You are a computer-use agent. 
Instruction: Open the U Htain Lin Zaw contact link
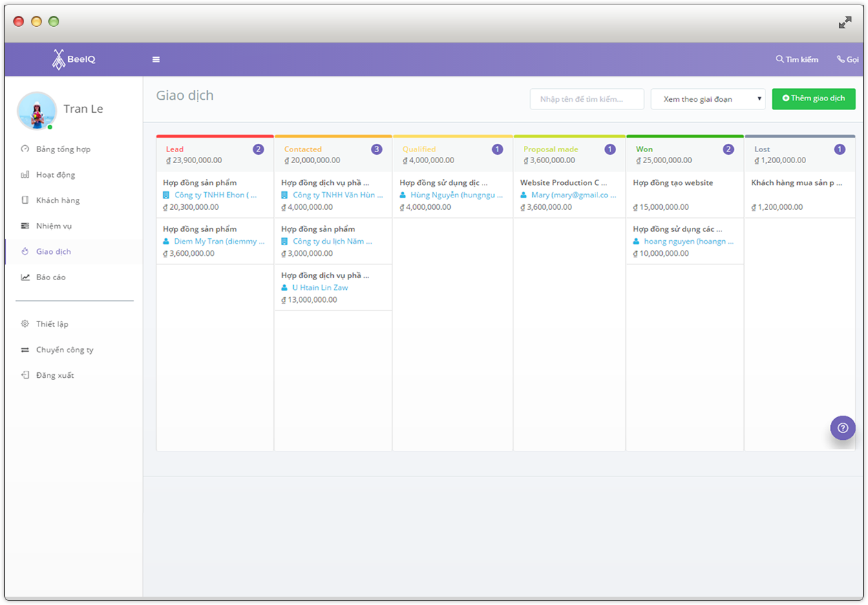pos(319,288)
